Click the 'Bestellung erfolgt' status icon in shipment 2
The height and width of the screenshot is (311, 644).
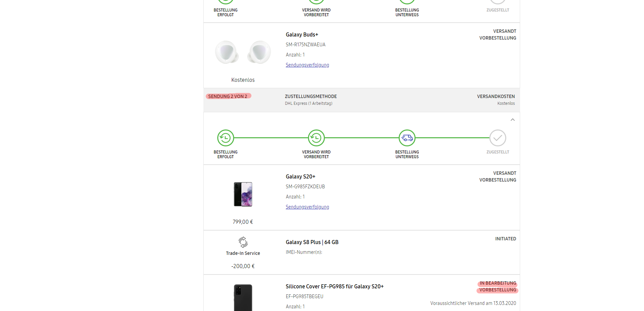click(225, 138)
